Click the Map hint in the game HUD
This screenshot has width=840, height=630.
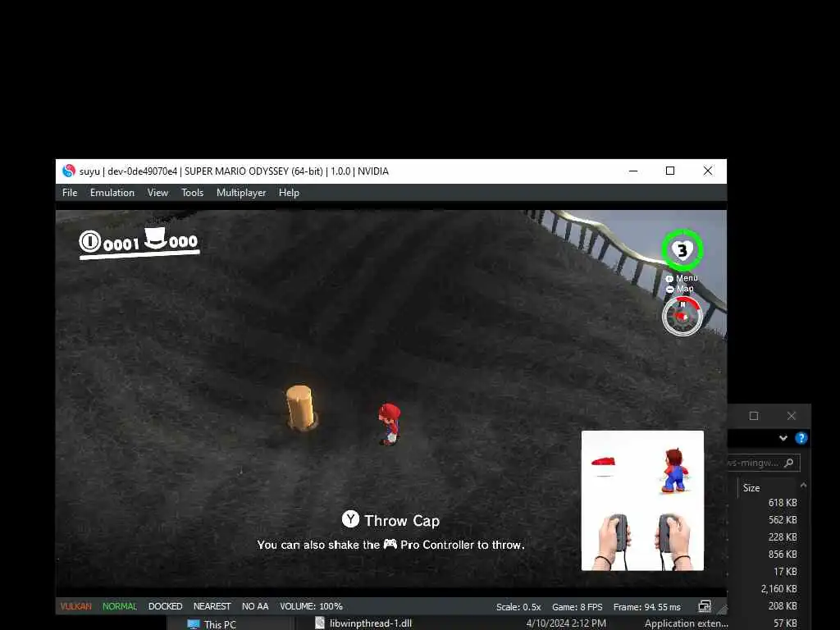[x=680, y=289]
